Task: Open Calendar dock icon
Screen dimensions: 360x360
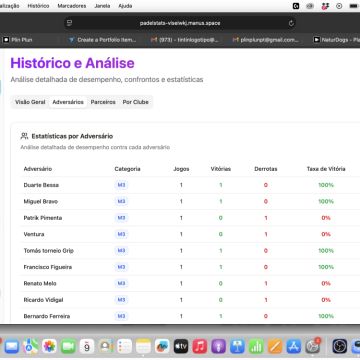Action: click(87, 347)
